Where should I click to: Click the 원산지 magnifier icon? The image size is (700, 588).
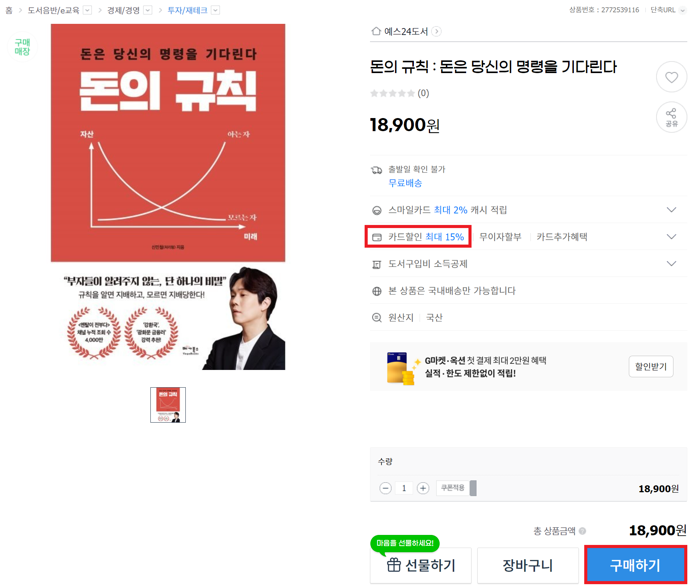pyautogui.click(x=377, y=318)
